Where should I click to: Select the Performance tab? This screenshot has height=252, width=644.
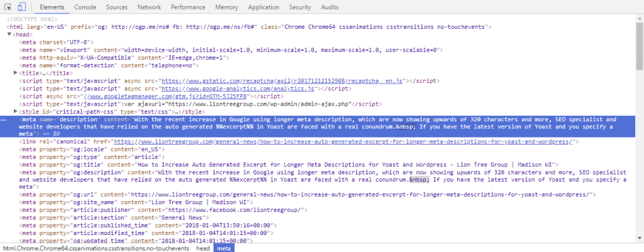[188, 7]
